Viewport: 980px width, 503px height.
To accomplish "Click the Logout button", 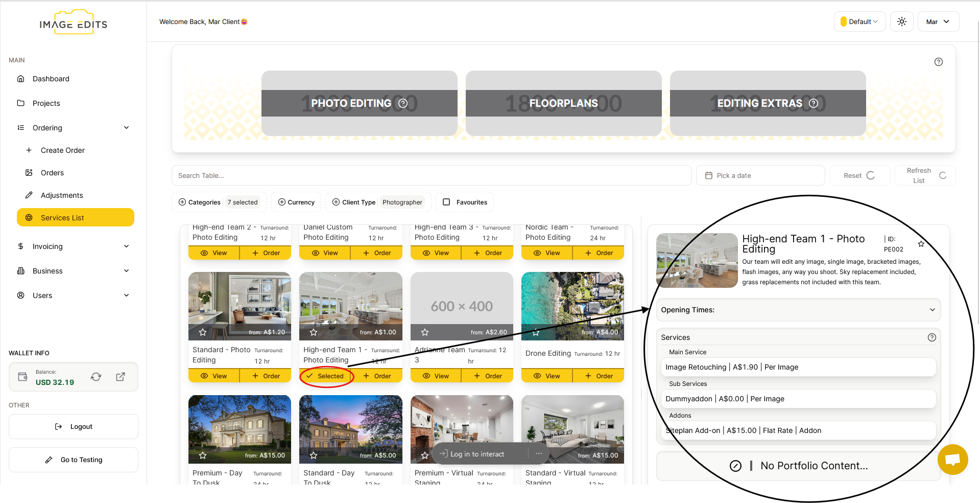I will 74,426.
